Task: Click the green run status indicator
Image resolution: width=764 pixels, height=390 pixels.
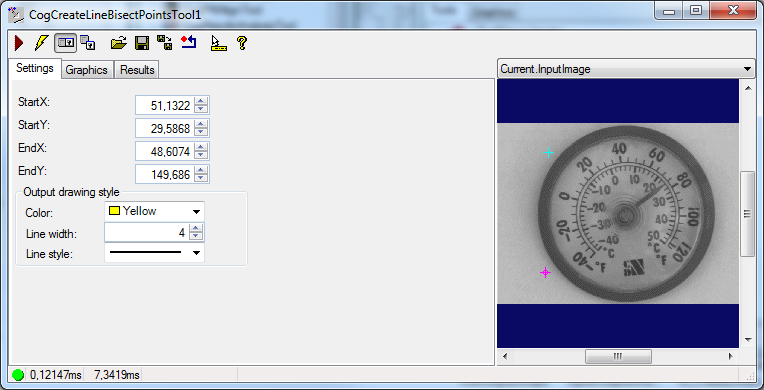Action: point(18,375)
